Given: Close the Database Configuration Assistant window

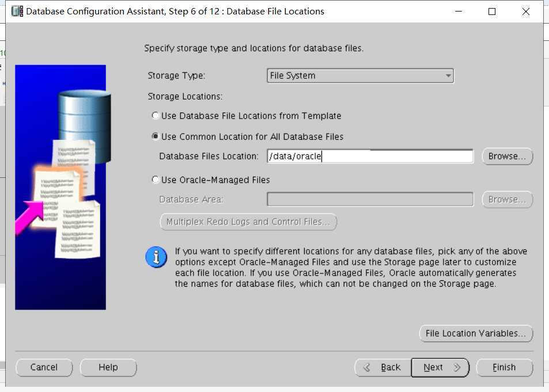Looking at the screenshot, I should (x=525, y=12).
